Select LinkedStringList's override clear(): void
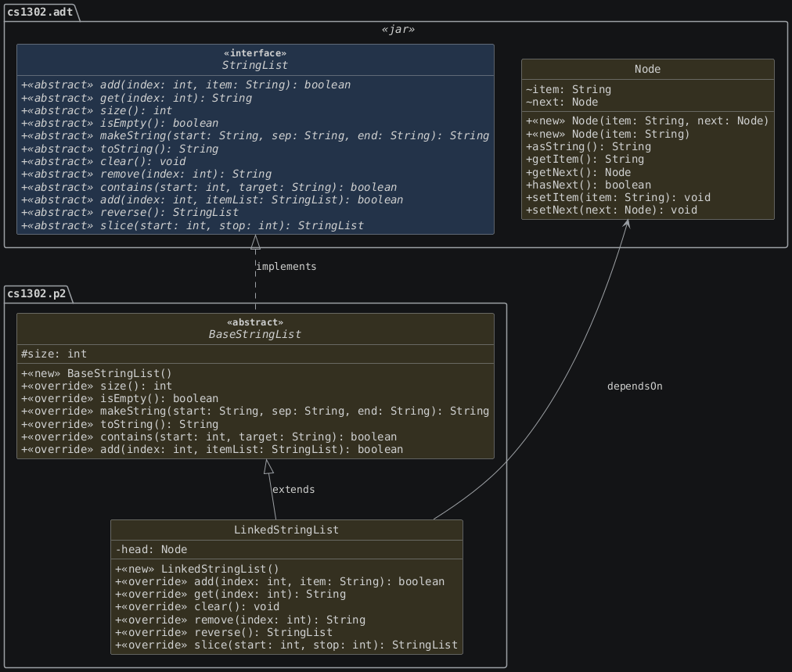 (197, 607)
